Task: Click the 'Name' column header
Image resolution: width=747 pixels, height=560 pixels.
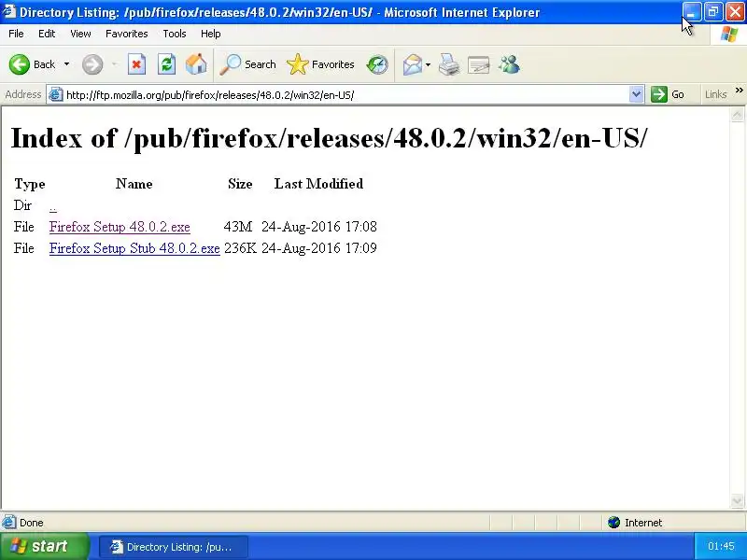Action: 134,184
